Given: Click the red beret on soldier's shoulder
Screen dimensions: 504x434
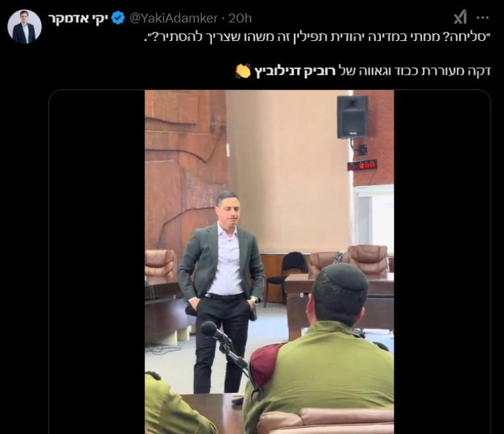Looking at the screenshot, I should pyautogui.click(x=264, y=363).
